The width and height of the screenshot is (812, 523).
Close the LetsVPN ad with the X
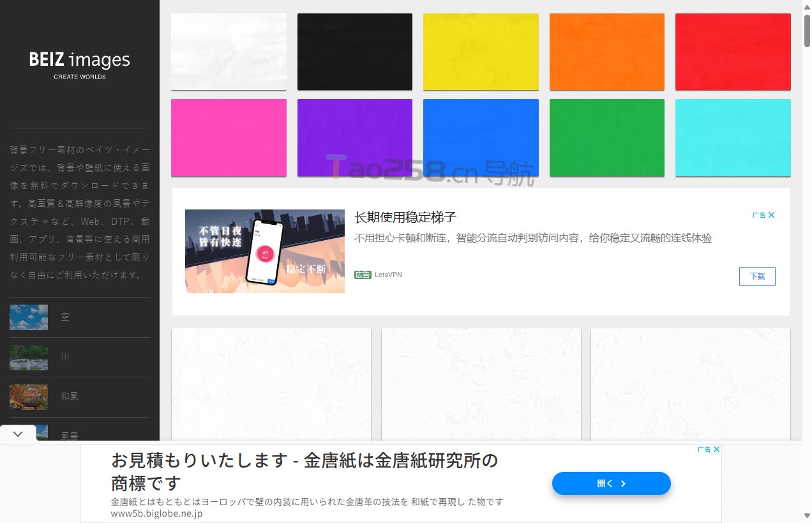(x=772, y=215)
